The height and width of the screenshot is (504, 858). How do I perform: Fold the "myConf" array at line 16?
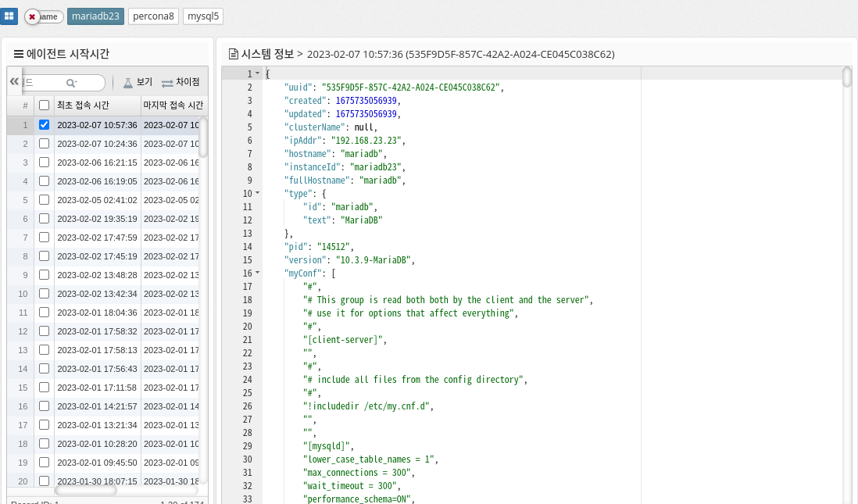click(258, 273)
